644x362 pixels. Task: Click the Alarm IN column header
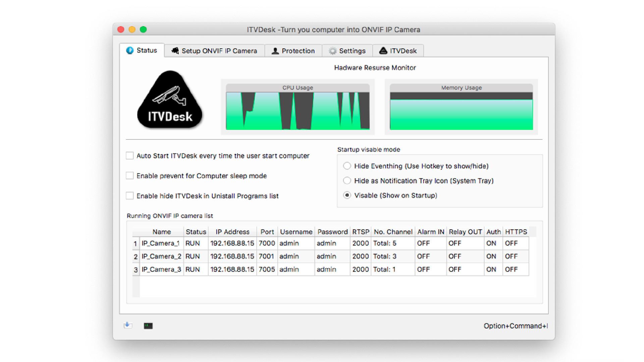coord(431,232)
